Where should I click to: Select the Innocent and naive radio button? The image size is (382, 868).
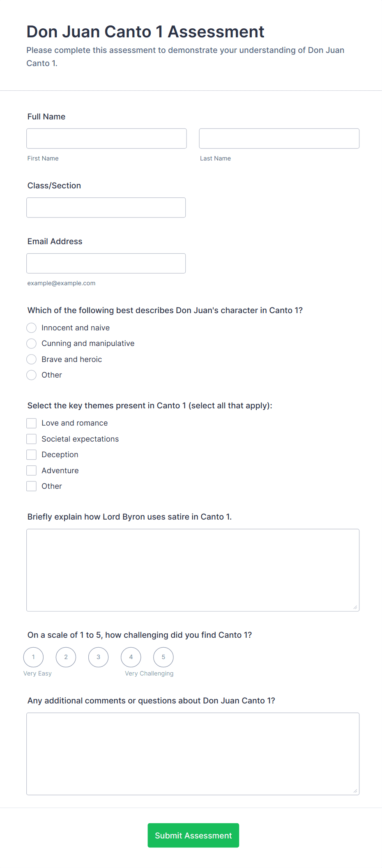(x=31, y=328)
